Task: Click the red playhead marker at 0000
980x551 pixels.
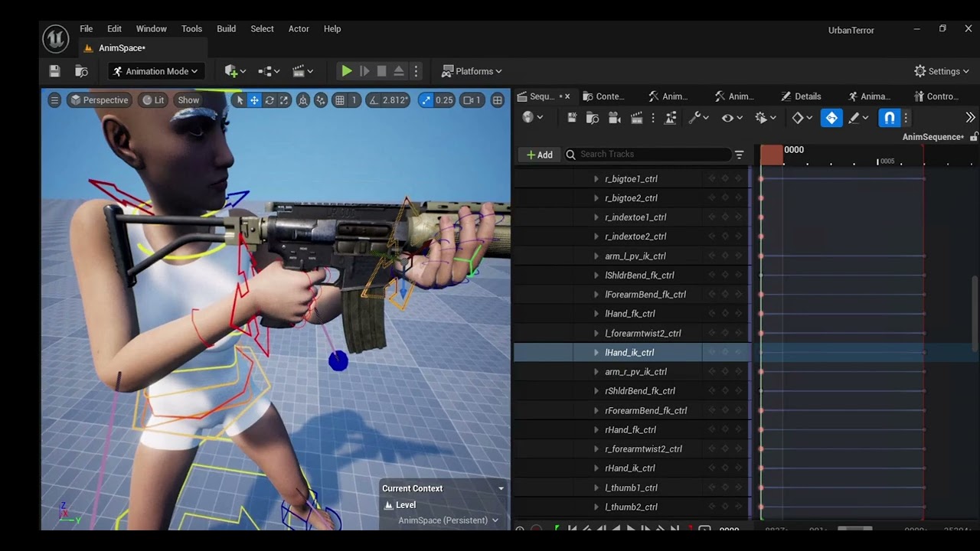Action: [772, 155]
